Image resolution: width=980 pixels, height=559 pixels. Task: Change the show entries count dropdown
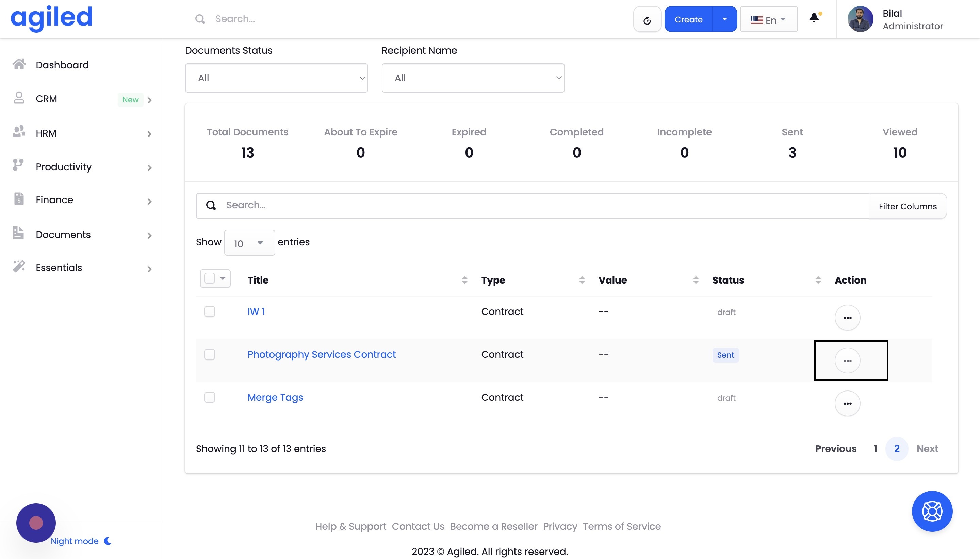pos(249,243)
